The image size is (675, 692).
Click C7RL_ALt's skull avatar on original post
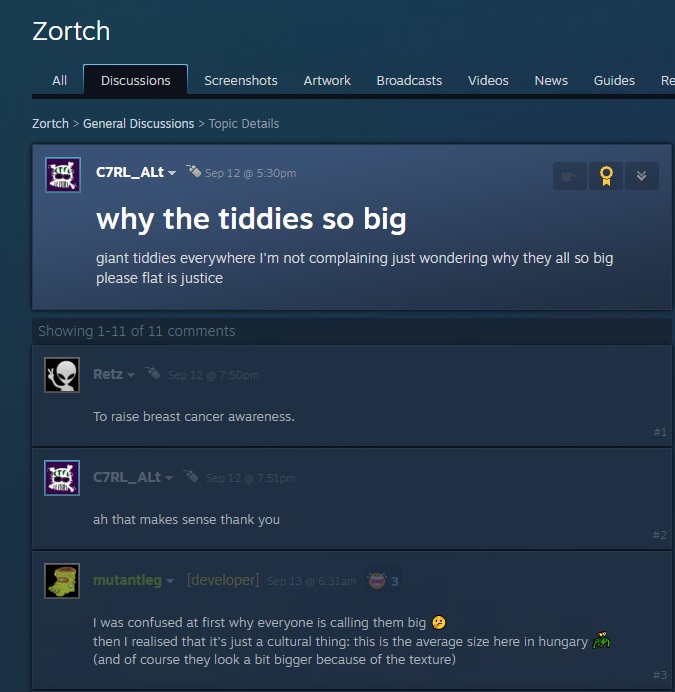click(x=63, y=175)
